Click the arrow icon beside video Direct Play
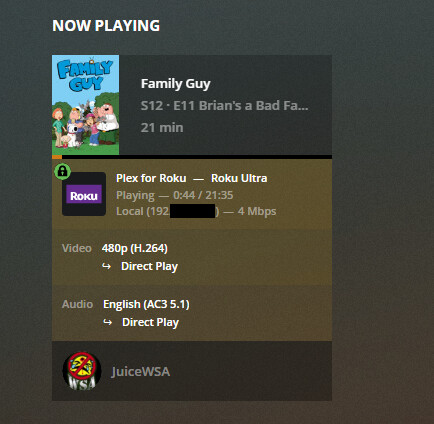 tap(106, 266)
